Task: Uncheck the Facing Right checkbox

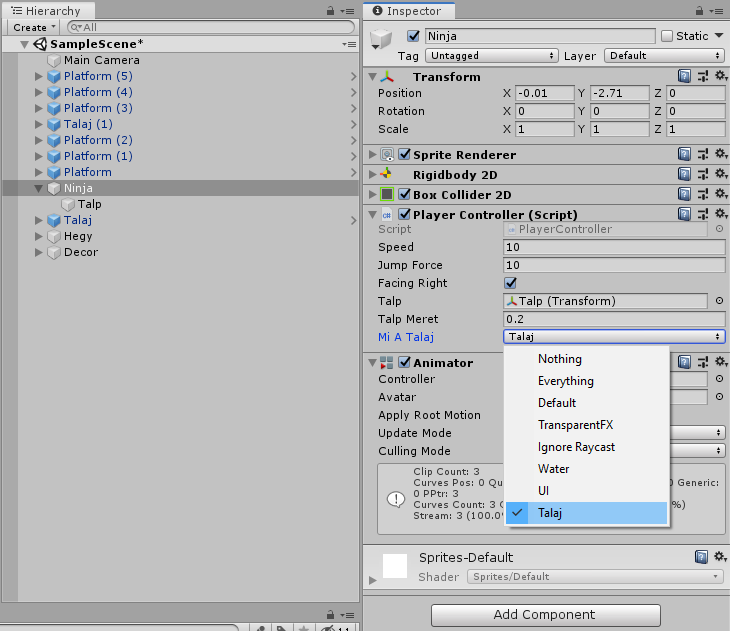Action: click(x=511, y=283)
